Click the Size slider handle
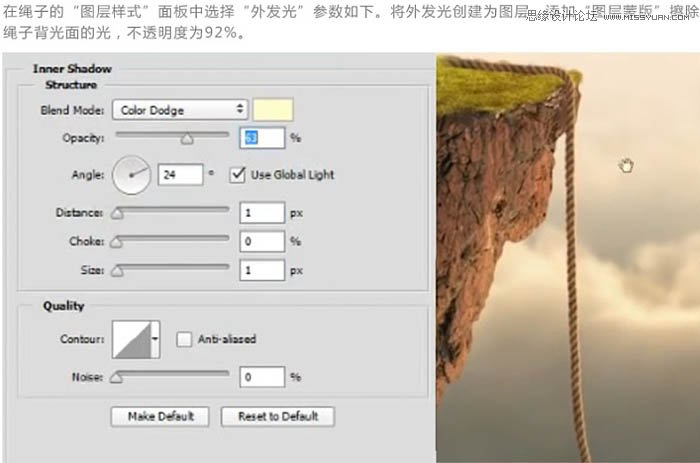 tap(117, 271)
